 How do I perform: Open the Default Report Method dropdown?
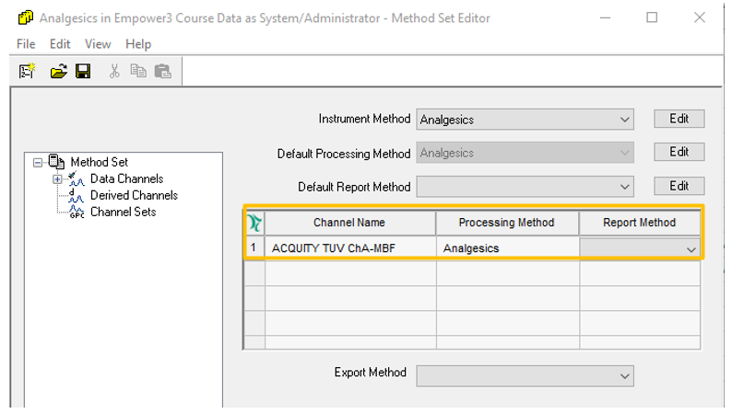coord(625,187)
